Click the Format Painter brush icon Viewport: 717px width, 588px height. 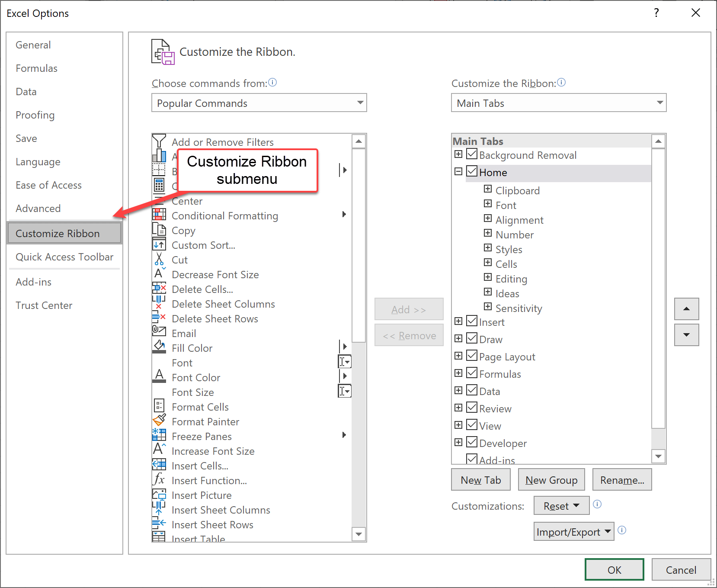point(159,421)
